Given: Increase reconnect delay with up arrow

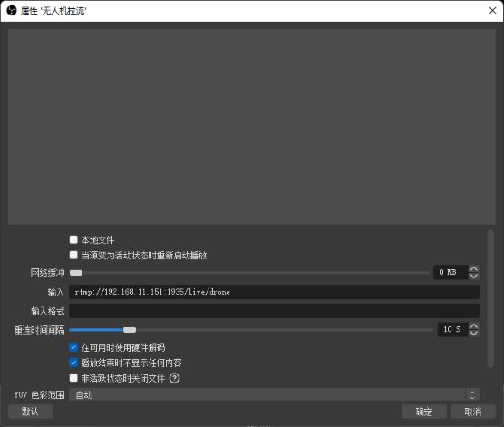Looking at the screenshot, I should click(x=474, y=325).
